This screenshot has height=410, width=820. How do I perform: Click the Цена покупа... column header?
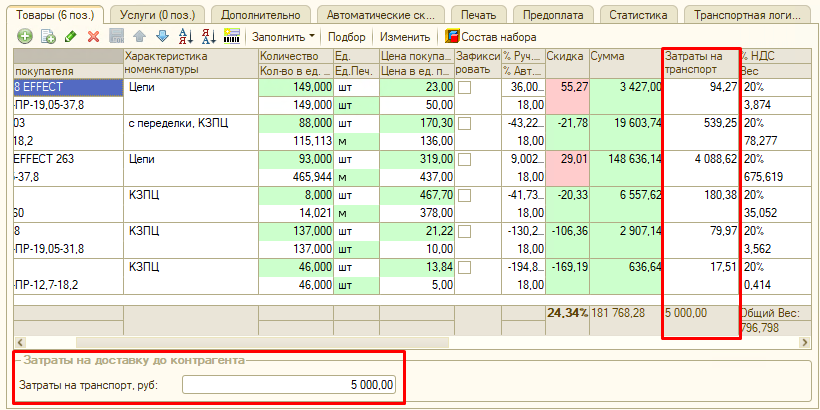pos(416,56)
